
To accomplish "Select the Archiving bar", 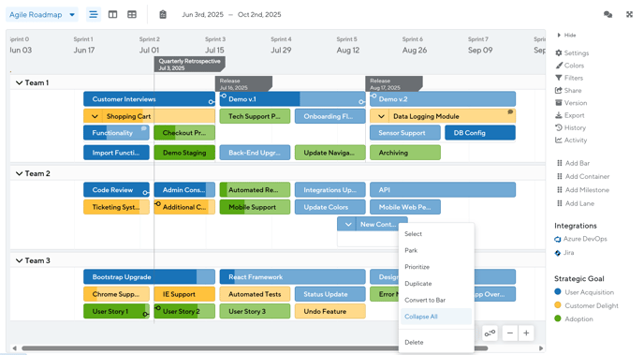I will click(x=405, y=153).
